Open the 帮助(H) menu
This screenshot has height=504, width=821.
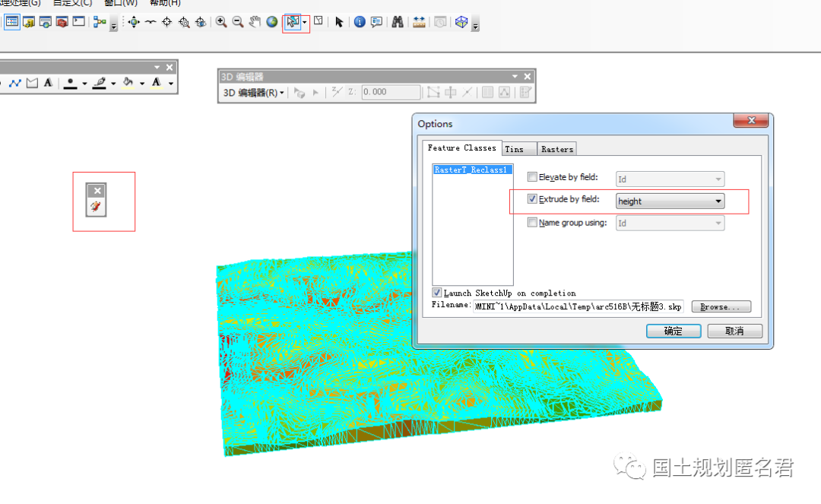pyautogui.click(x=165, y=3)
